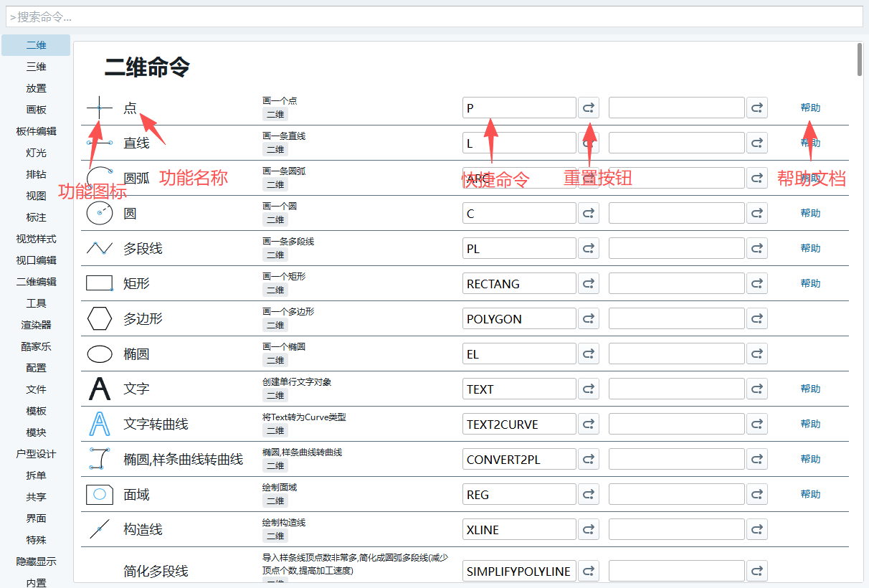Click the polyline zigzag icon
The image size is (869, 588).
pos(100,248)
